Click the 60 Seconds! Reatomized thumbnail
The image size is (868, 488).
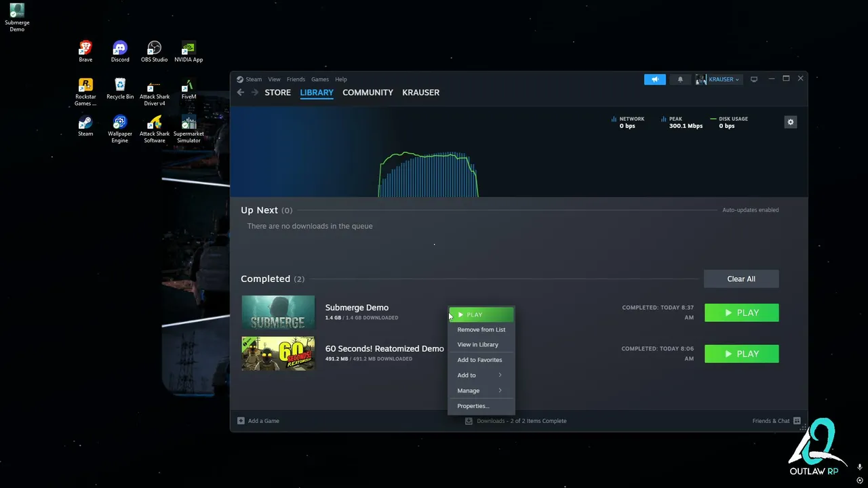tap(278, 354)
